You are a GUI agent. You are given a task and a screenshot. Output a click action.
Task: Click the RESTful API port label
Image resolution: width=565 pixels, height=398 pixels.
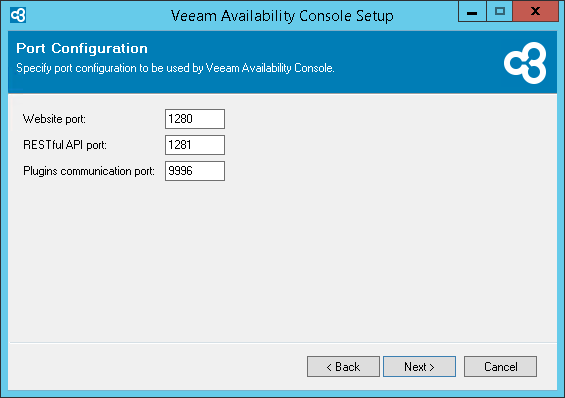tap(65, 145)
